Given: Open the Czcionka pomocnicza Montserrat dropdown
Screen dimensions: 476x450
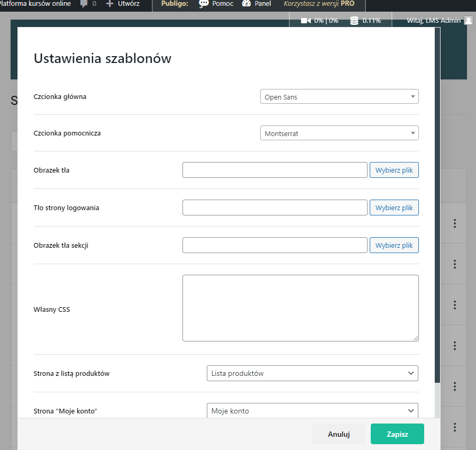Looking at the screenshot, I should [340, 133].
